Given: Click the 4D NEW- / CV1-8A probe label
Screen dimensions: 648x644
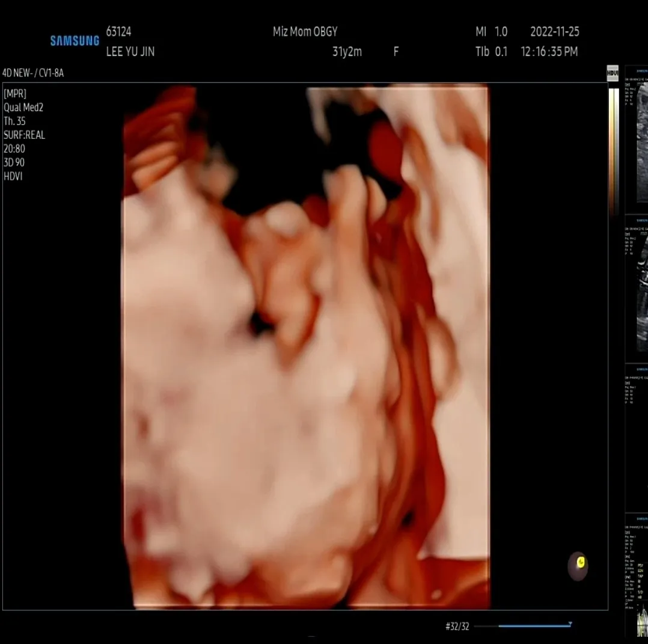Looking at the screenshot, I should click(33, 73).
